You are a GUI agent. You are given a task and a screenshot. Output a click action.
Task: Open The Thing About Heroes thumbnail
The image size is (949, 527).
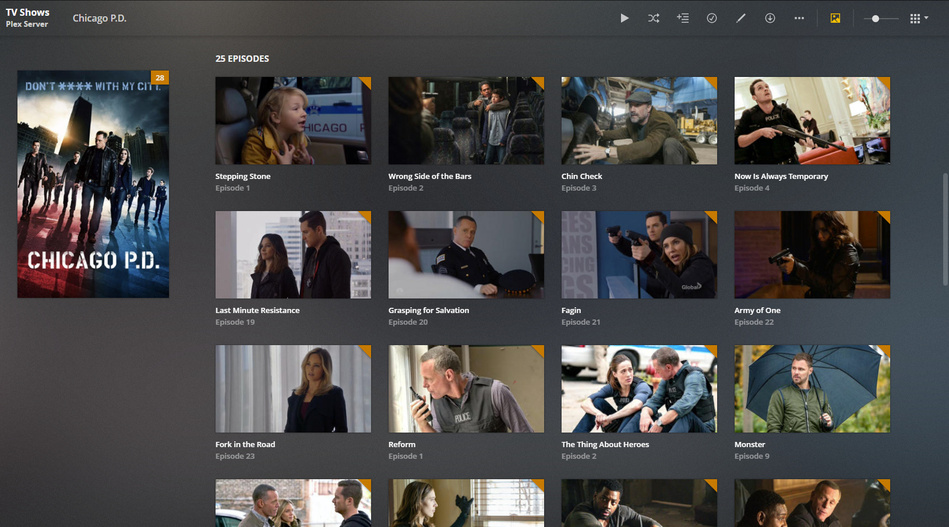[639, 389]
